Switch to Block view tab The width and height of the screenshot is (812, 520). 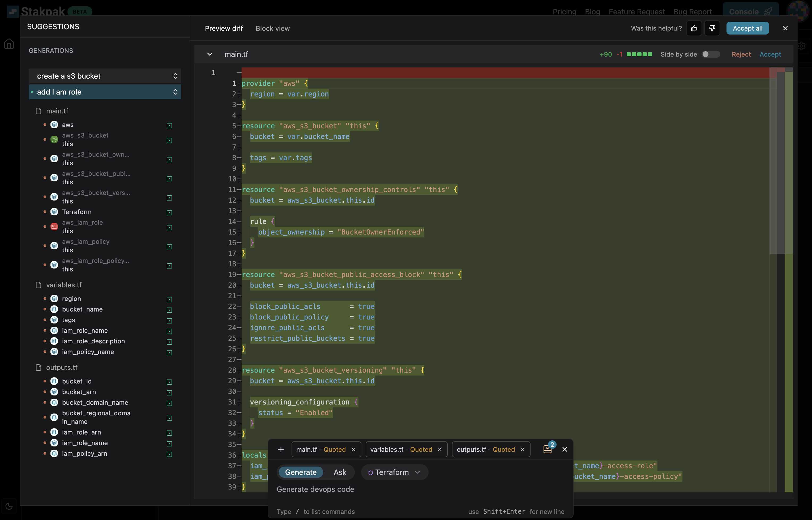click(272, 28)
